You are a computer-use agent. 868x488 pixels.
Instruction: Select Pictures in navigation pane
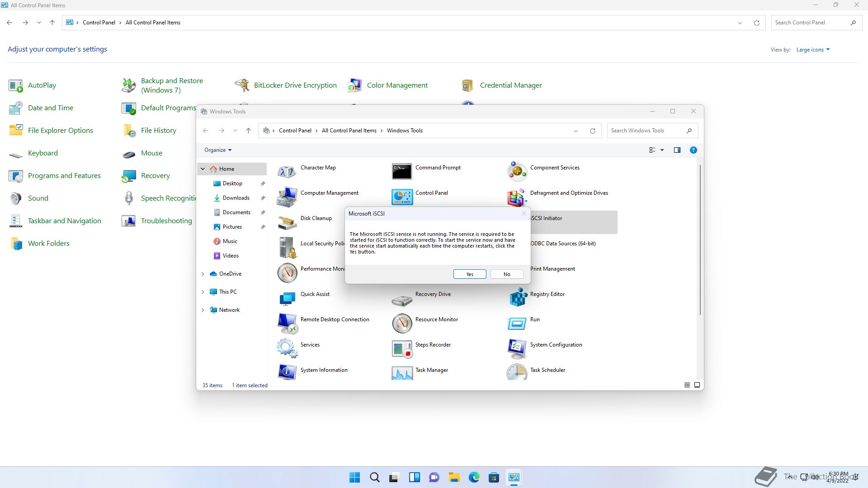click(x=232, y=227)
